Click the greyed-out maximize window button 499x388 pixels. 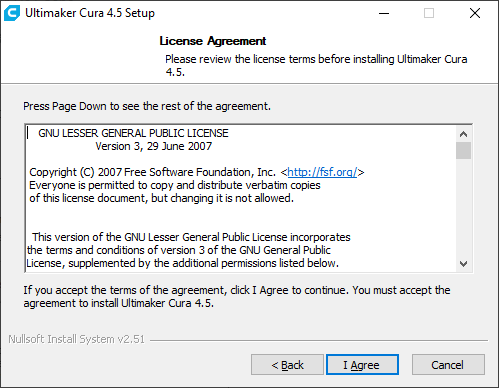click(x=429, y=13)
